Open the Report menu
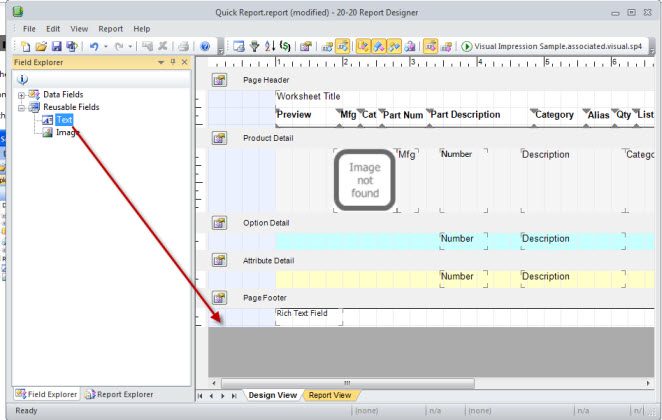 pyautogui.click(x=111, y=29)
